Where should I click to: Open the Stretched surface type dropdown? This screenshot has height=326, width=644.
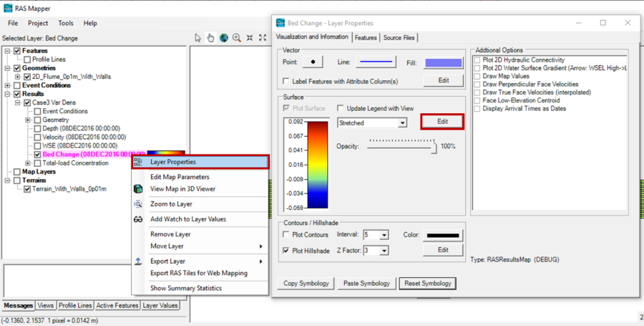click(x=403, y=123)
